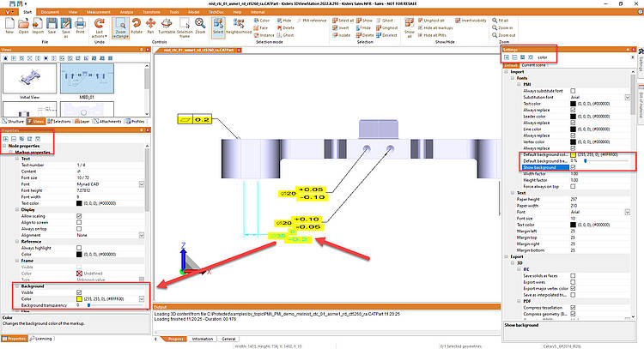Viewport: 644px width, 349px height.
Task: Collapse the Display section in Properties
Action: 17,209
